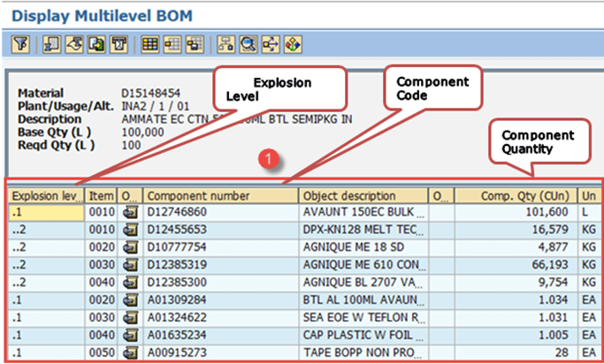
Task: Click the Explosion level column header
Action: click(x=46, y=194)
